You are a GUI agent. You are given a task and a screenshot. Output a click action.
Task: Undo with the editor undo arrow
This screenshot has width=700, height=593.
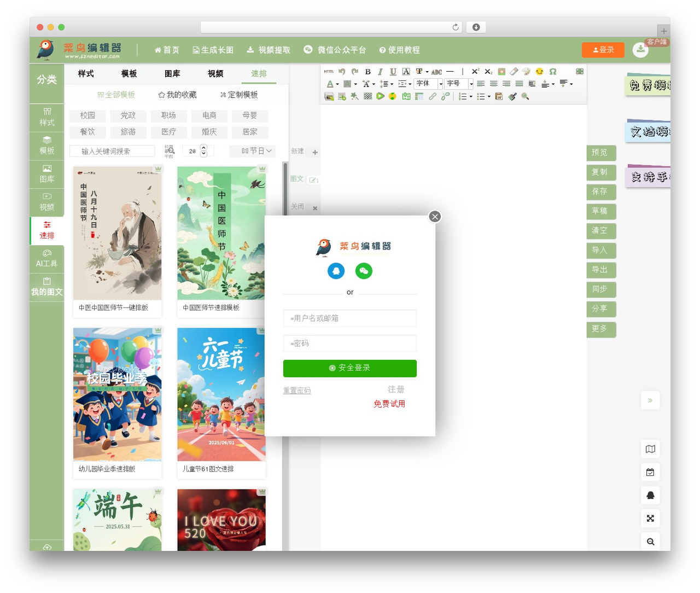342,72
